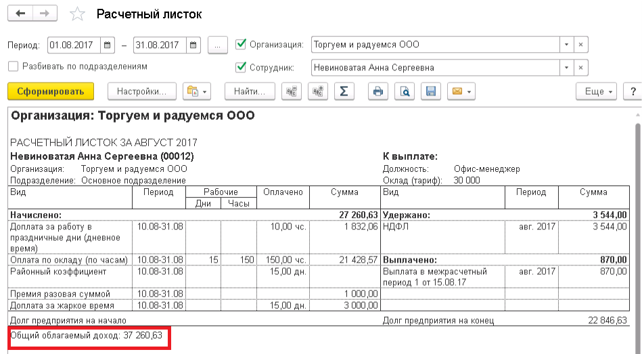Viewport: 644px width, 354px height.
Task: Select Доплата за работу в праздничные дни label
Action: click(65, 237)
